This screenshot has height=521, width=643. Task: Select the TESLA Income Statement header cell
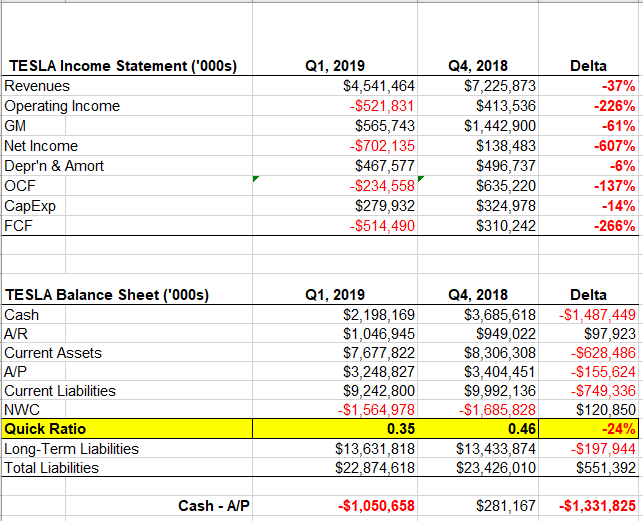pos(123,66)
